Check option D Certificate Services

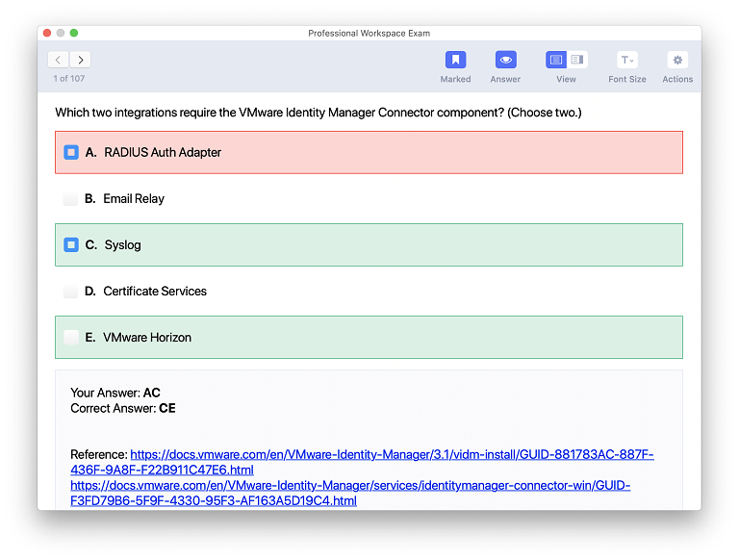pos(70,291)
